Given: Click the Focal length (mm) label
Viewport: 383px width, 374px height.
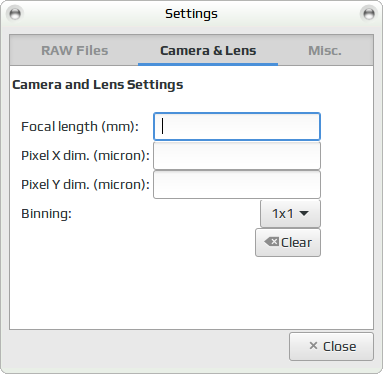Looking at the screenshot, I should coord(80,127).
